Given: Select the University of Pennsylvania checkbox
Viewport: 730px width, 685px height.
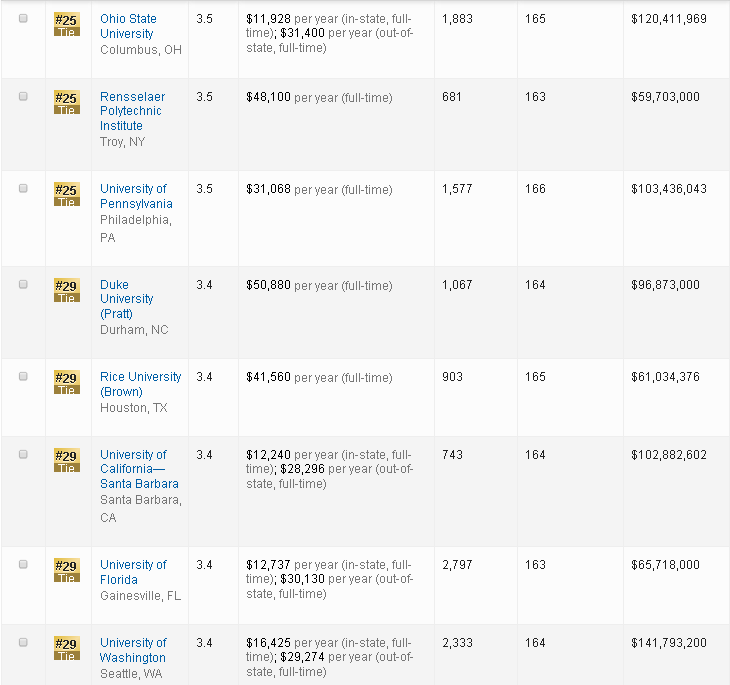Looking at the screenshot, I should 24,189.
